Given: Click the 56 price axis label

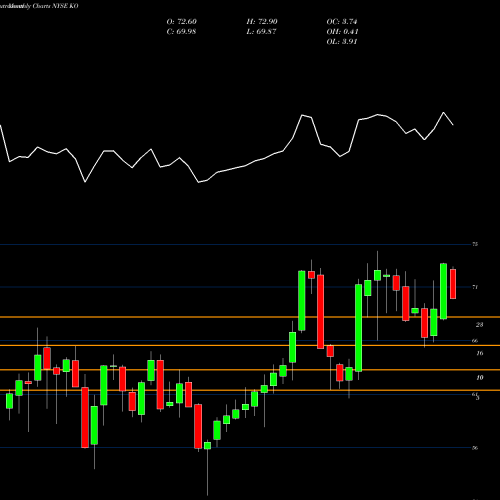Looking at the screenshot, I should 475,448.
